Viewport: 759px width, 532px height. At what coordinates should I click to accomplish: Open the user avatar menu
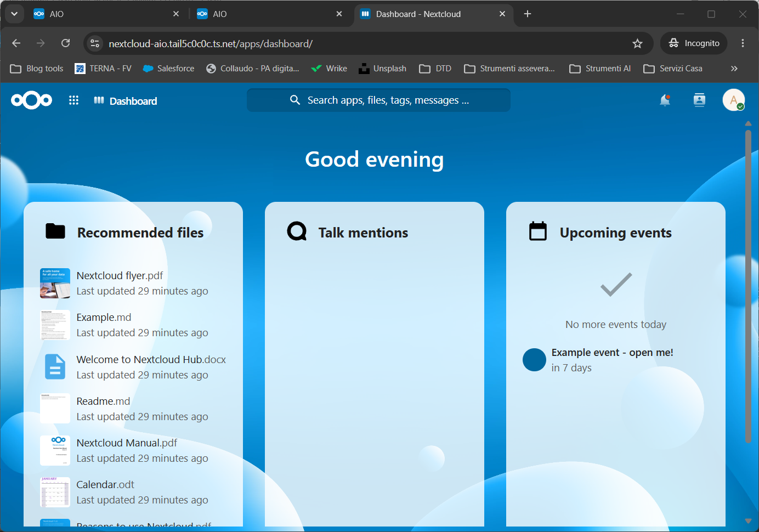[x=733, y=100]
